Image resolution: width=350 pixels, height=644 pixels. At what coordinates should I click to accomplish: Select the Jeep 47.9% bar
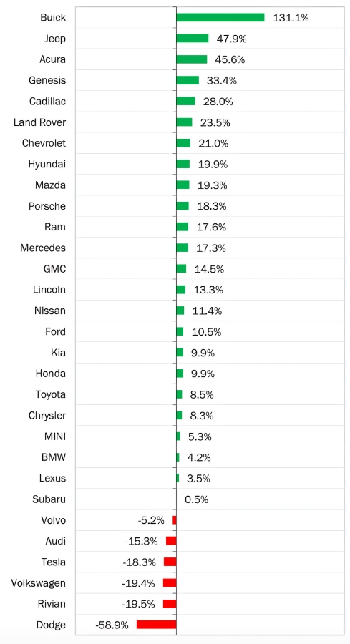[193, 39]
